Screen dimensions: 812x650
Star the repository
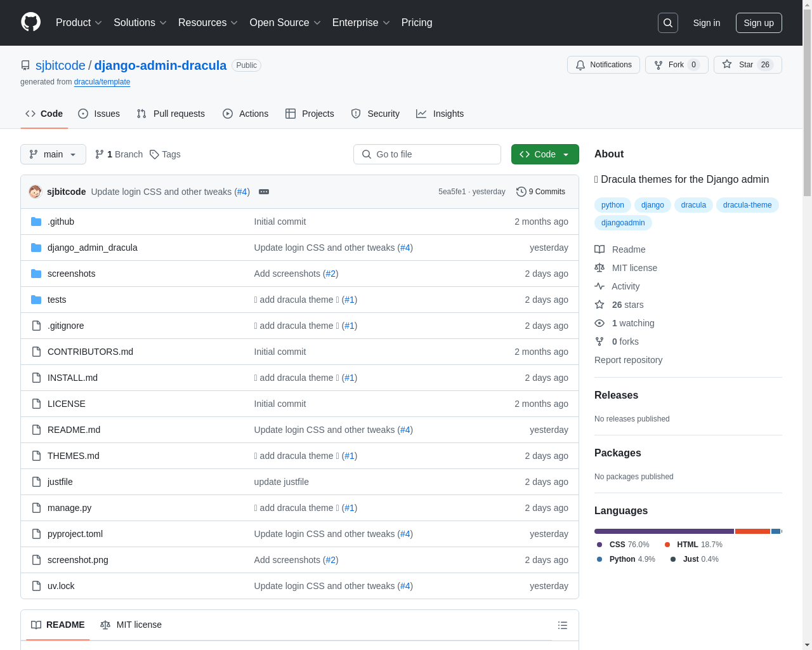[747, 65]
